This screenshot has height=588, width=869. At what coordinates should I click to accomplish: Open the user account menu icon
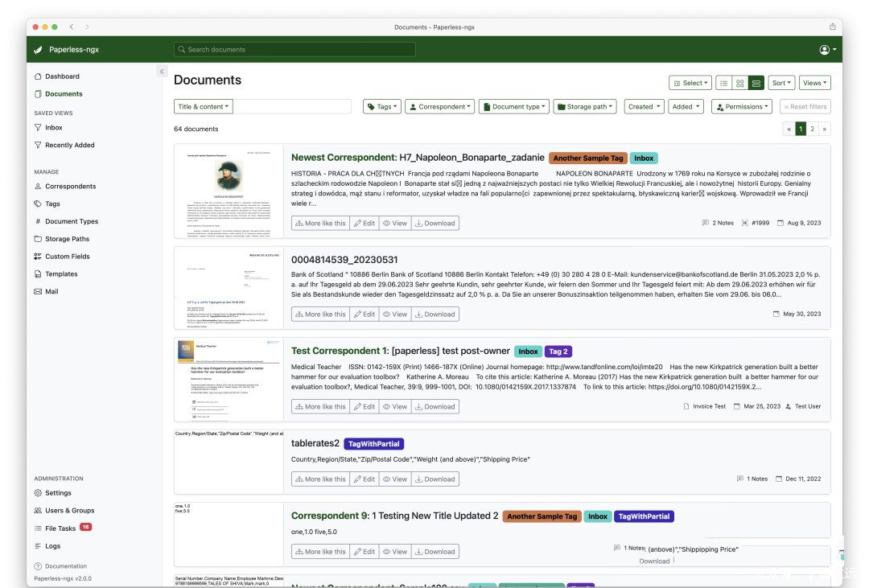[x=827, y=50]
